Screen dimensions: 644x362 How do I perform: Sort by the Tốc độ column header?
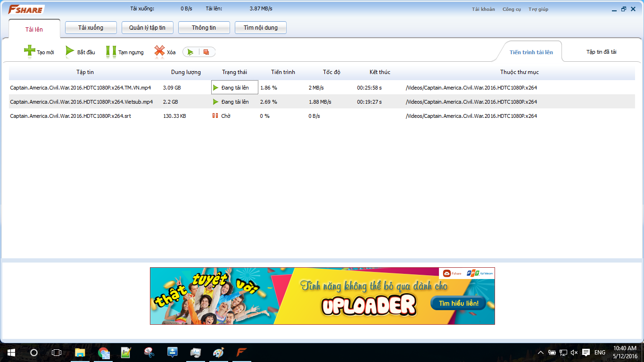point(331,72)
